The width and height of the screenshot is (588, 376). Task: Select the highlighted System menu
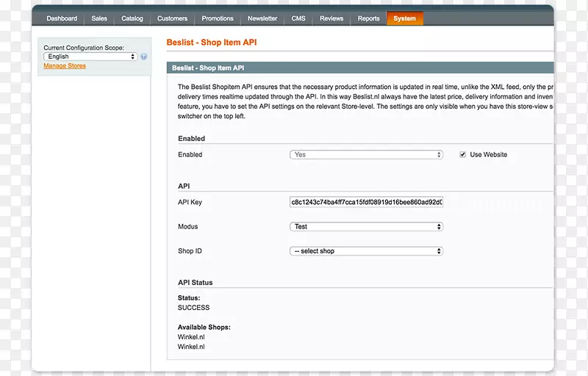pyautogui.click(x=404, y=19)
